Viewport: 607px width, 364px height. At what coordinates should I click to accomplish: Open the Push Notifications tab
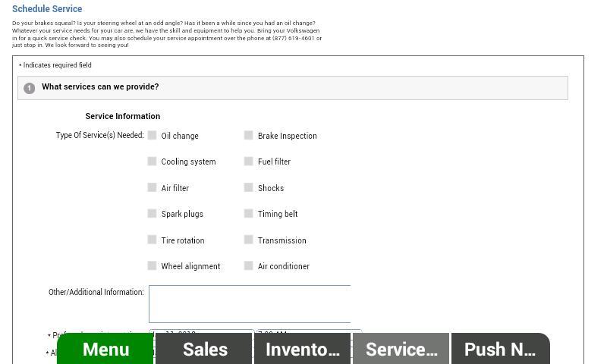tap(500, 349)
